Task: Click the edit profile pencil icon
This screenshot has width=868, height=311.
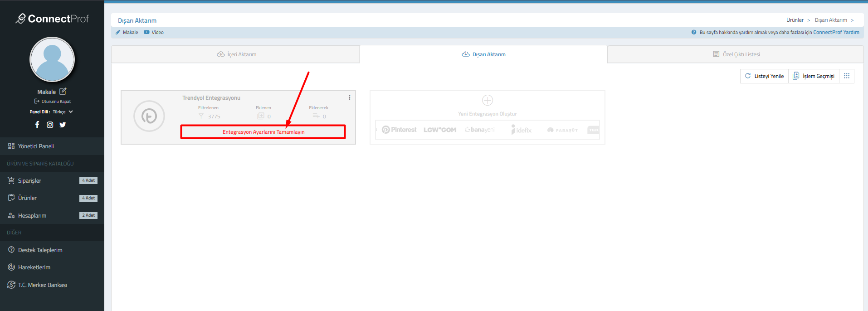Action: pyautogui.click(x=63, y=92)
